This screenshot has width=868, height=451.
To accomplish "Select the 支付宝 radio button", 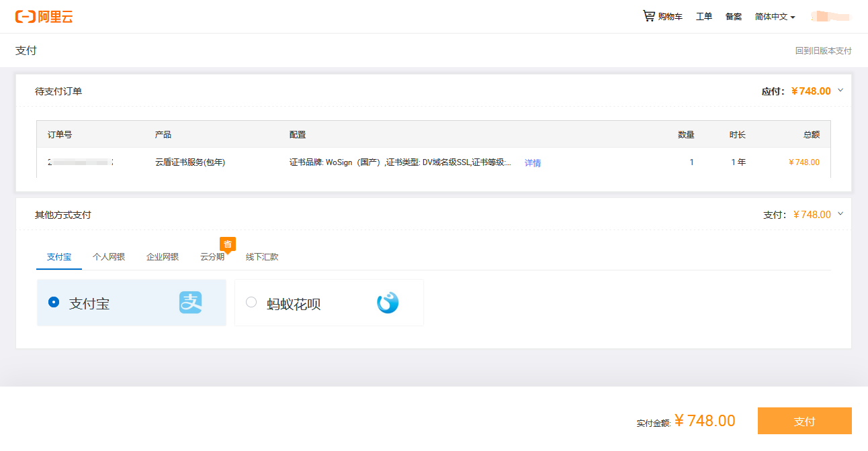I will pos(54,302).
